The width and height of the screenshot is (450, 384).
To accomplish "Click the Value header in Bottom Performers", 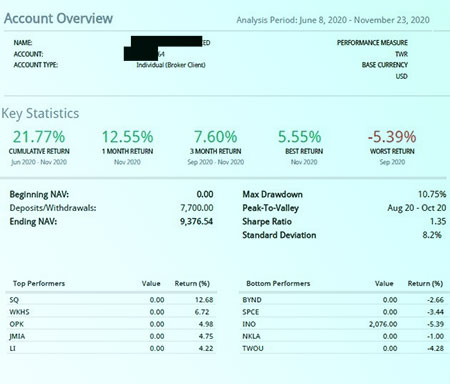I will pos(384,284).
